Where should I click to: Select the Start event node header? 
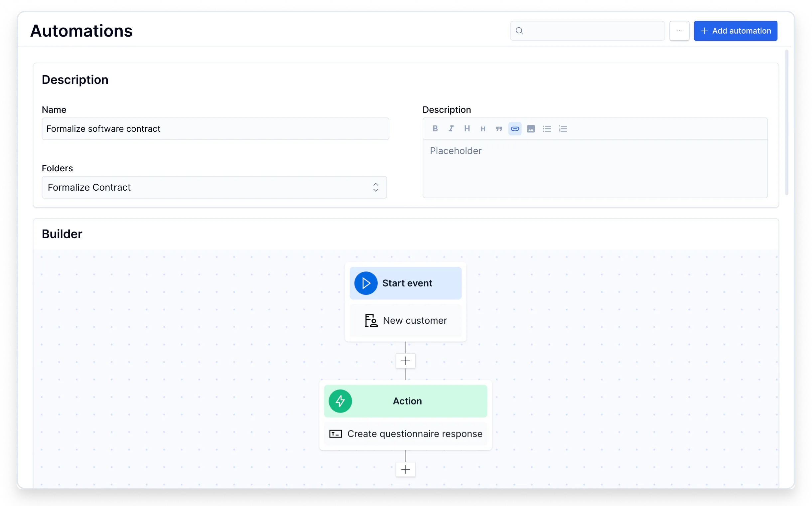[x=405, y=283]
